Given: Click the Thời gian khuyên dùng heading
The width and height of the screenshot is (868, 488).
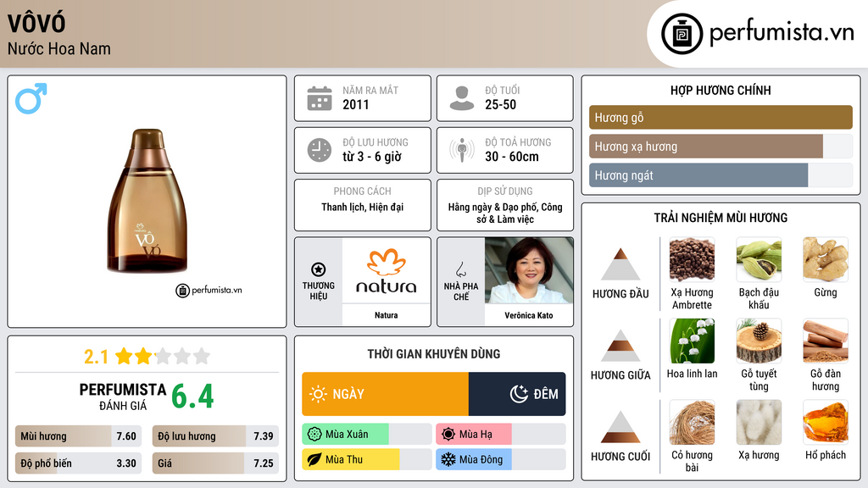Looking at the screenshot, I should (x=434, y=354).
